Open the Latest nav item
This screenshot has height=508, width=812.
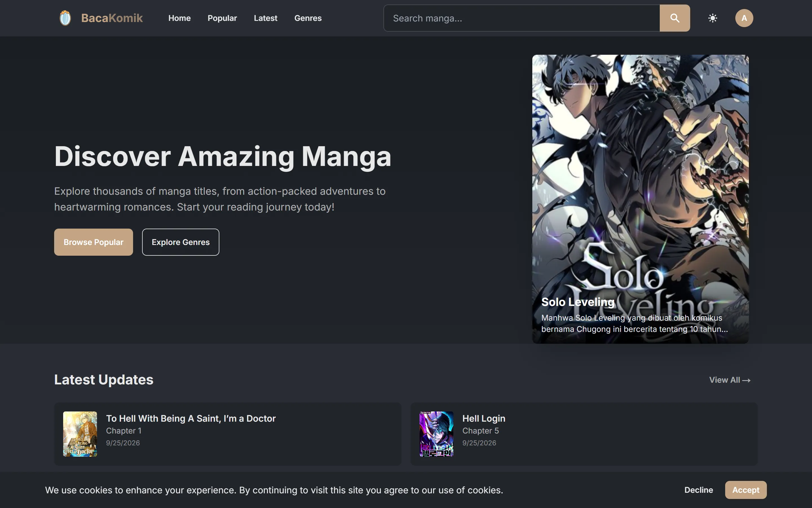coord(265,18)
